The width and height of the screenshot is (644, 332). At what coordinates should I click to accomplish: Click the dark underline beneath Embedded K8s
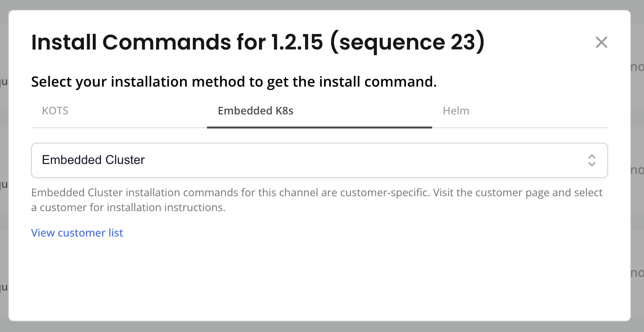coord(319,127)
